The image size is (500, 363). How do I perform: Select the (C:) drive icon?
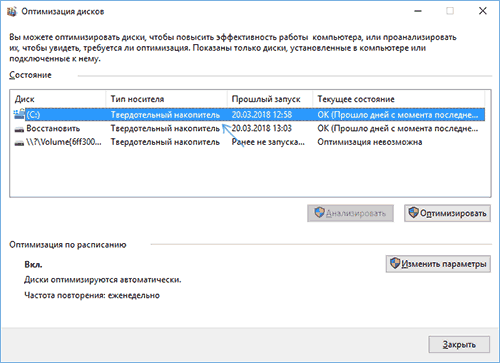click(x=19, y=114)
